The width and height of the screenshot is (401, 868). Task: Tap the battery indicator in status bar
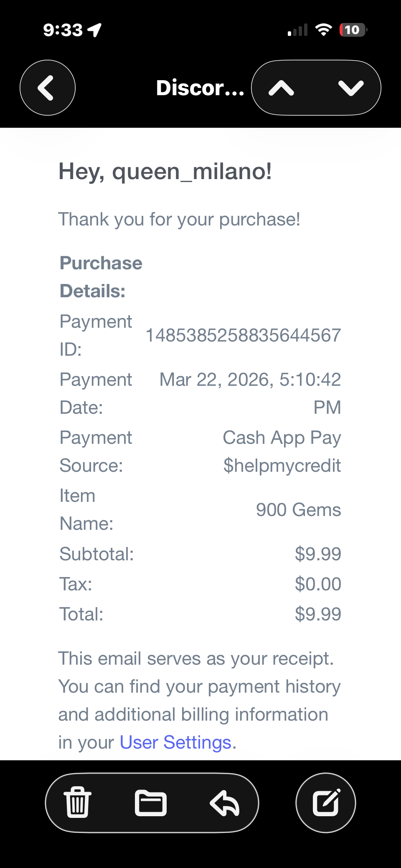click(x=353, y=30)
